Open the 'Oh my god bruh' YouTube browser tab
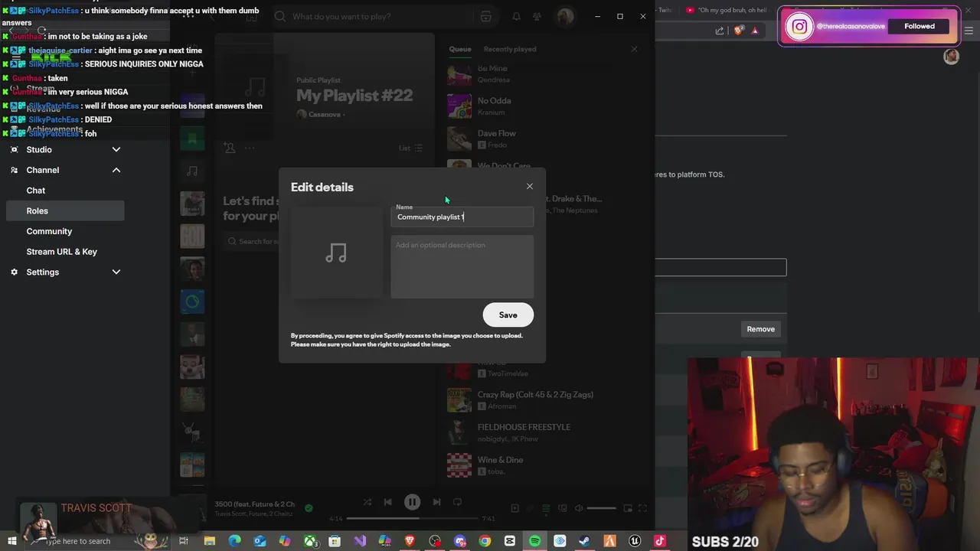This screenshot has height=551, width=980. pyautogui.click(x=725, y=10)
